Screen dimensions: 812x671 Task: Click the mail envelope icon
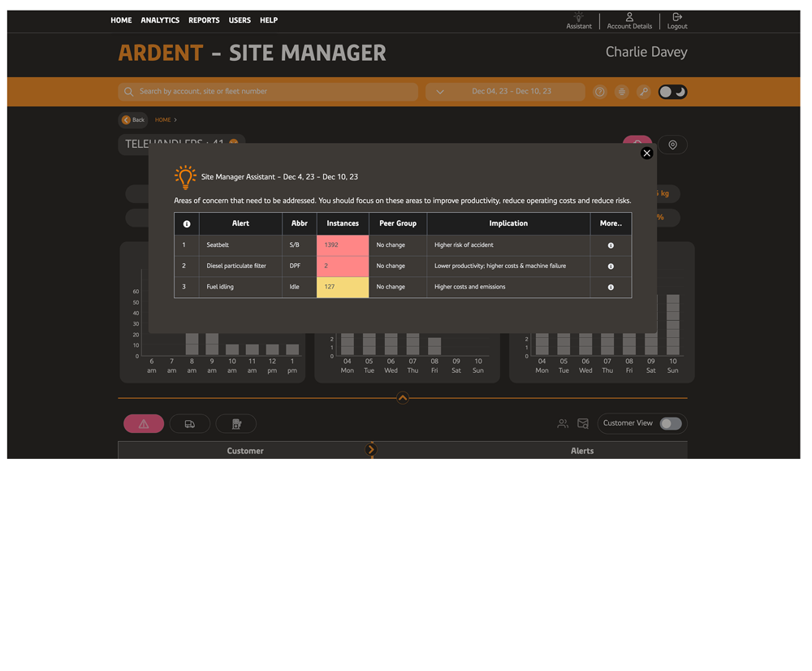tap(583, 424)
